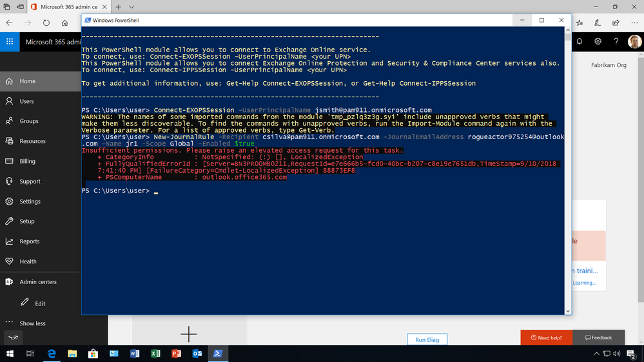Click the browser refresh button

(46, 23)
